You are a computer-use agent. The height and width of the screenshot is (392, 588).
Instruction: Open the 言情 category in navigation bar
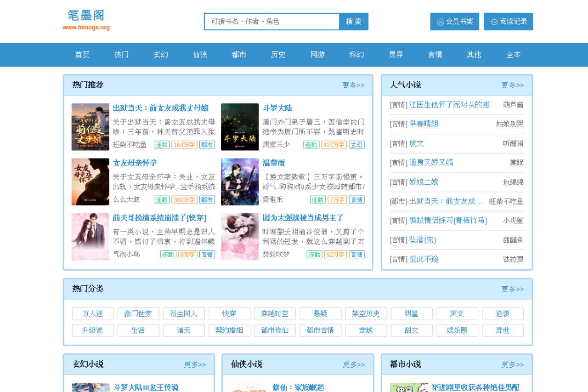pyautogui.click(x=435, y=55)
